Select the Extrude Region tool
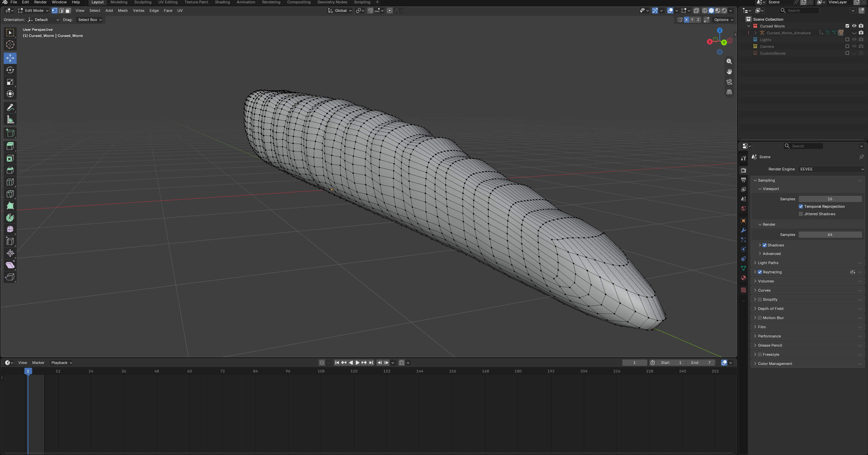Viewport: 868px width, 455px height. click(10, 146)
